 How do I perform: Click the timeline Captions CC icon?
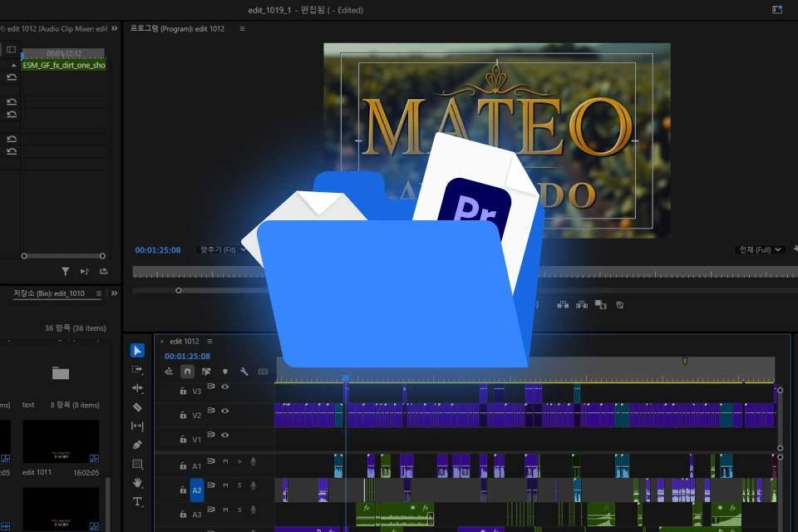[x=263, y=372]
